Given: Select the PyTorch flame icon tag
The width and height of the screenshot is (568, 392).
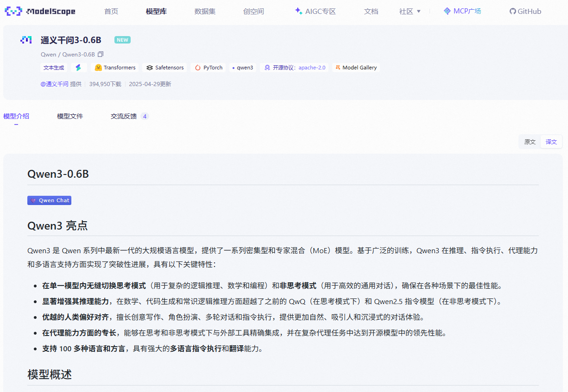Looking at the screenshot, I should (x=197, y=68).
